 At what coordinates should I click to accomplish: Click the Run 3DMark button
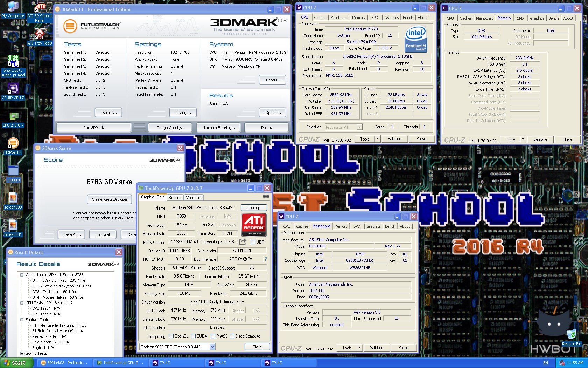click(x=93, y=128)
